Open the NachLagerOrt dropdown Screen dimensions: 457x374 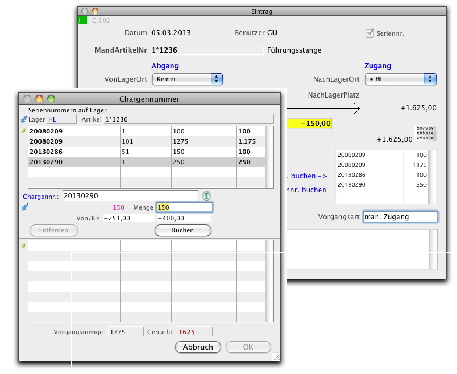click(x=401, y=79)
